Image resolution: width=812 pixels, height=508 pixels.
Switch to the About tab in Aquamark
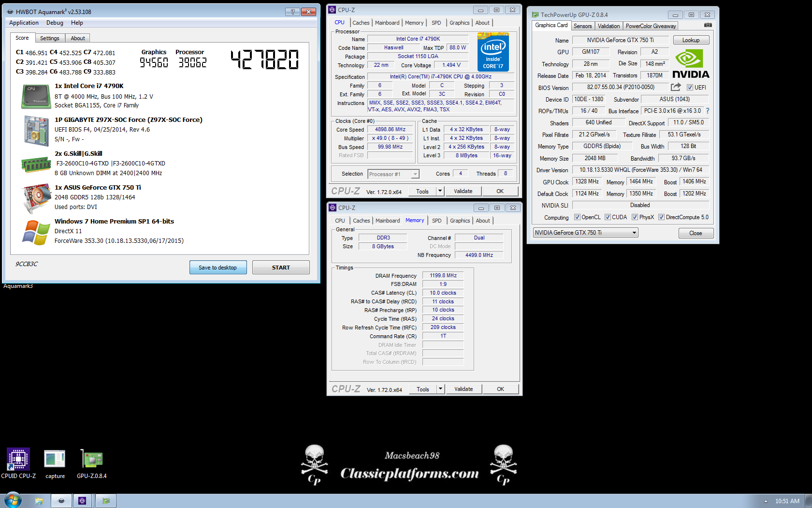pos(78,38)
